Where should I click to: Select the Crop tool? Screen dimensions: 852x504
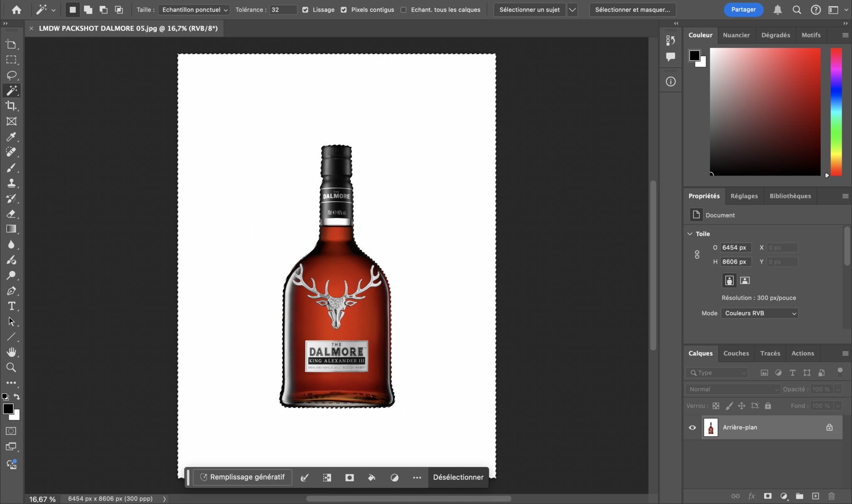point(11,106)
